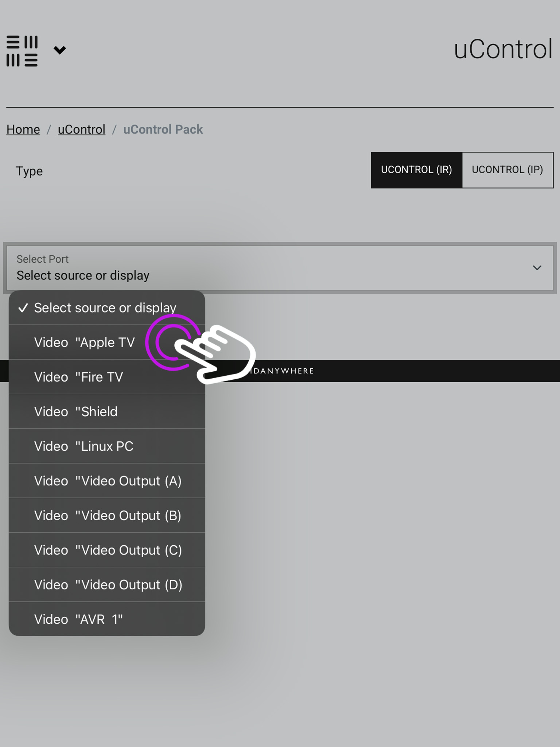Select Video "Fire TV option
The image size is (560, 747).
point(107,377)
